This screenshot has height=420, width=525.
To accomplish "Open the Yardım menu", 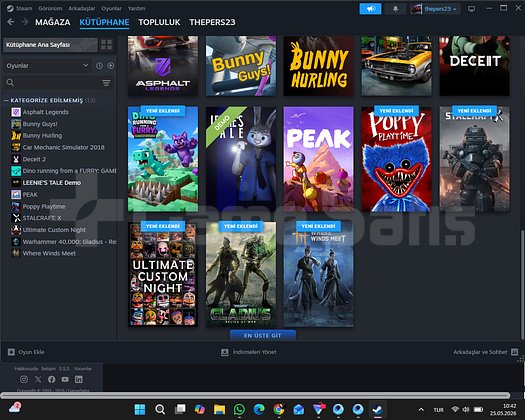I will [x=137, y=8].
